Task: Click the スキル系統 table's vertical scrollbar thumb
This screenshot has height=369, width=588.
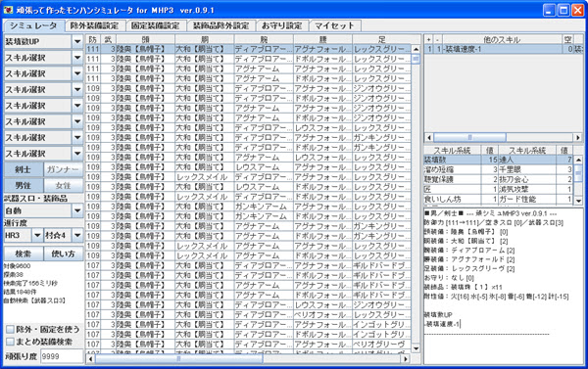Action: (578, 173)
